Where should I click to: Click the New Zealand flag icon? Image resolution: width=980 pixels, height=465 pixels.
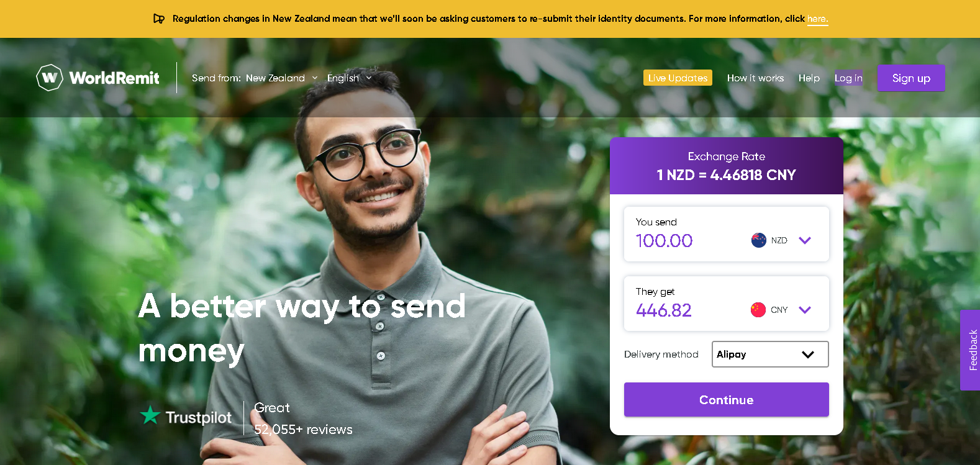click(758, 240)
